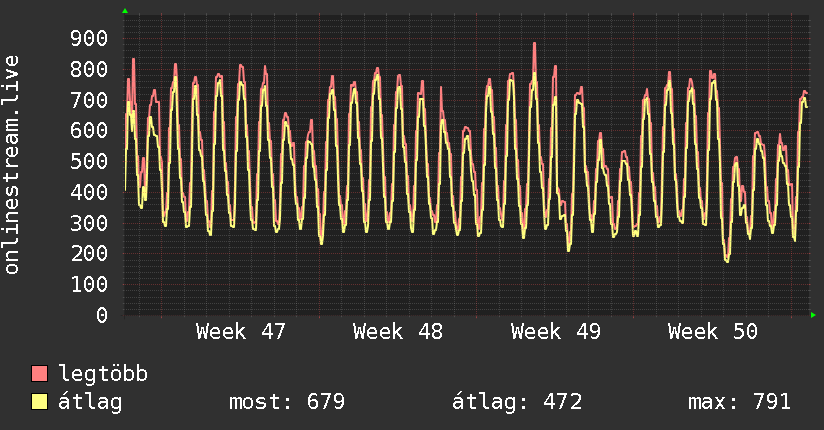The width and height of the screenshot is (824, 430).
Task: Select the 'átlag: 472' average value
Action: pos(517,402)
